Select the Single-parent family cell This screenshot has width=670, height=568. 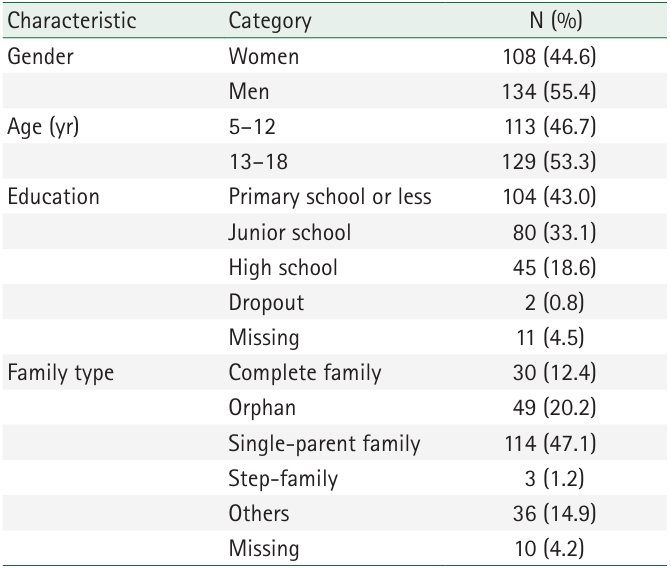tap(324, 443)
